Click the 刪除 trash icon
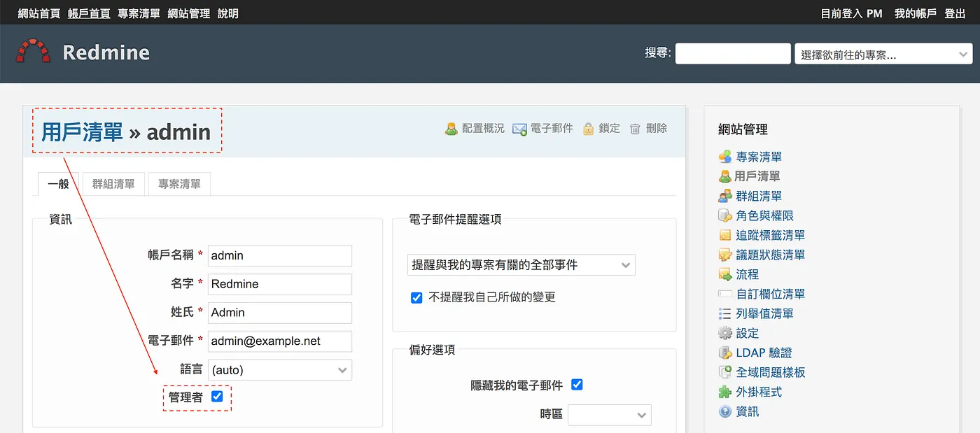Viewport: 980px width, 433px height. click(635, 129)
